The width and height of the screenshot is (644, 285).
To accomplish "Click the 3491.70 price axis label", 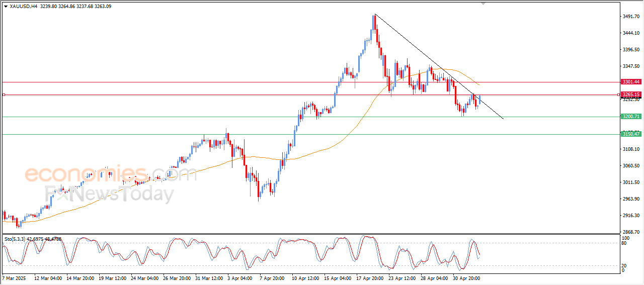I will (x=631, y=17).
